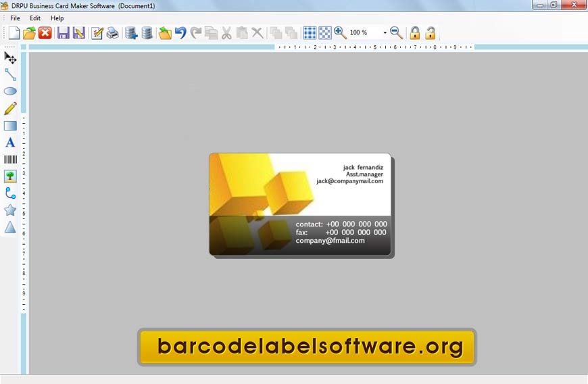Select the Pencil tool
The width and height of the screenshot is (588, 384).
coord(10,108)
